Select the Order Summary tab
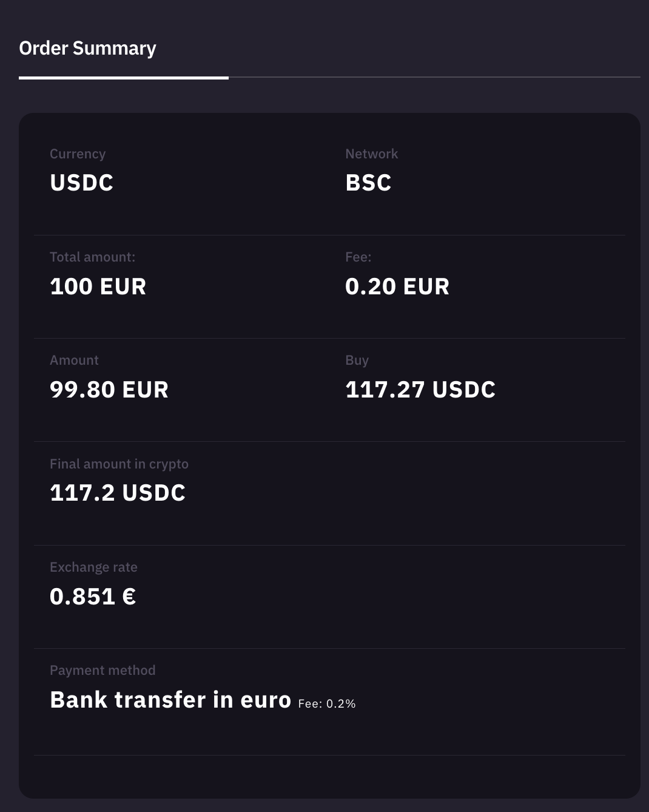The height and width of the screenshot is (812, 649). pyautogui.click(x=87, y=49)
